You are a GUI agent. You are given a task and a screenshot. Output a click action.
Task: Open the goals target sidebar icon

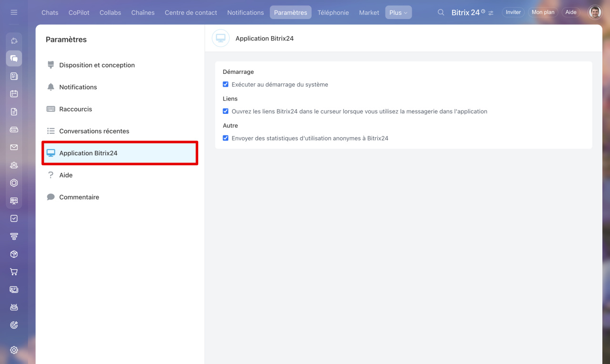coord(14,325)
